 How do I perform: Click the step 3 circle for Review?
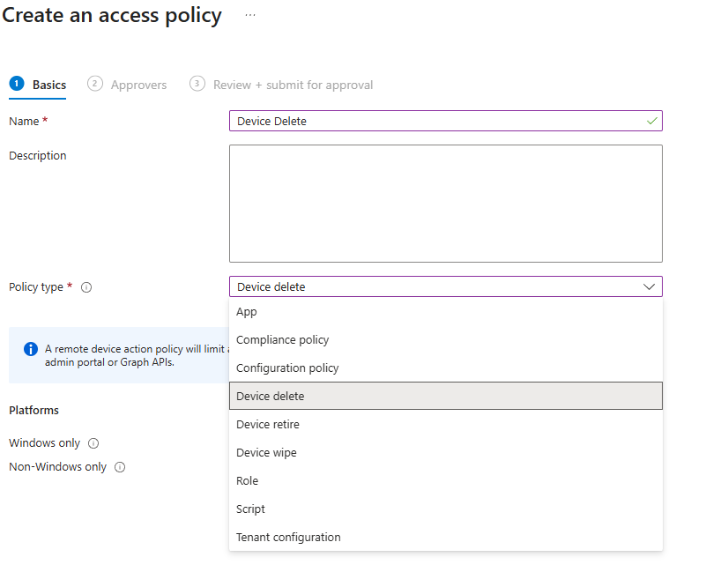[x=197, y=84]
